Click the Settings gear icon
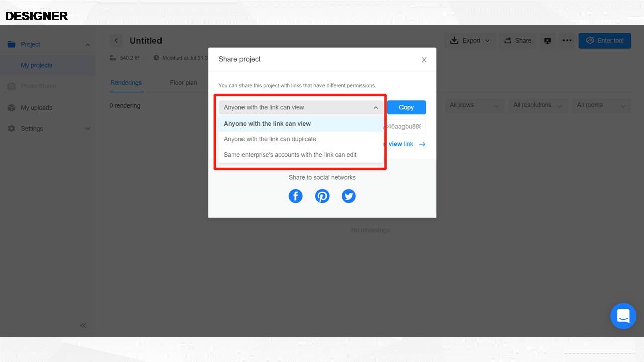Screen dimensions: 644x362 click(x=11, y=129)
